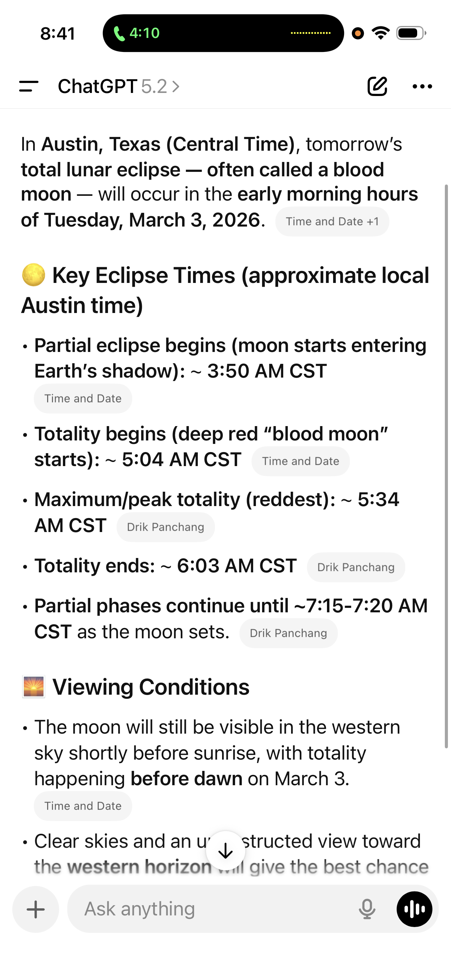Open Drik Panchang source beside peak totality

pos(165,527)
